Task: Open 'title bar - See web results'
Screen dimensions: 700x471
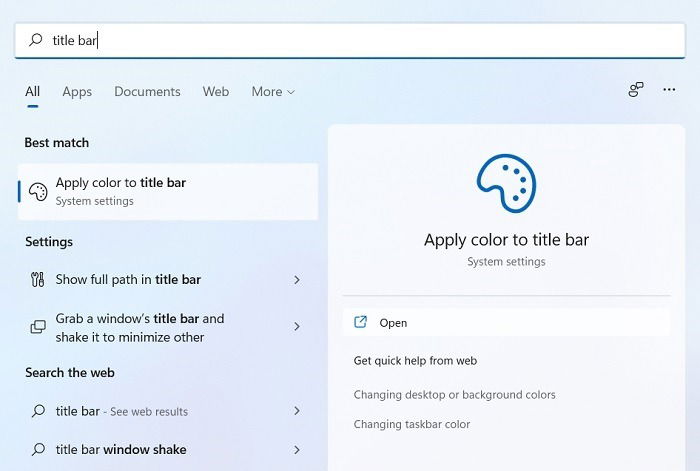Action: [168, 411]
